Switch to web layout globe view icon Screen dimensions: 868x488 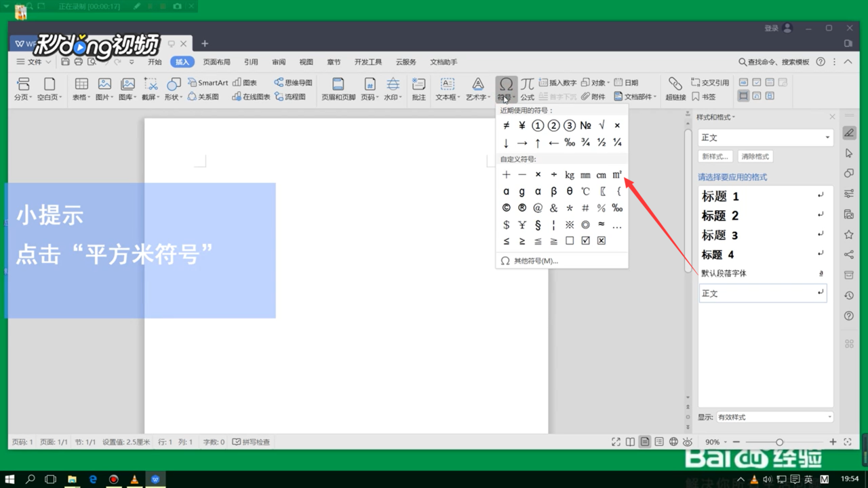(673, 442)
